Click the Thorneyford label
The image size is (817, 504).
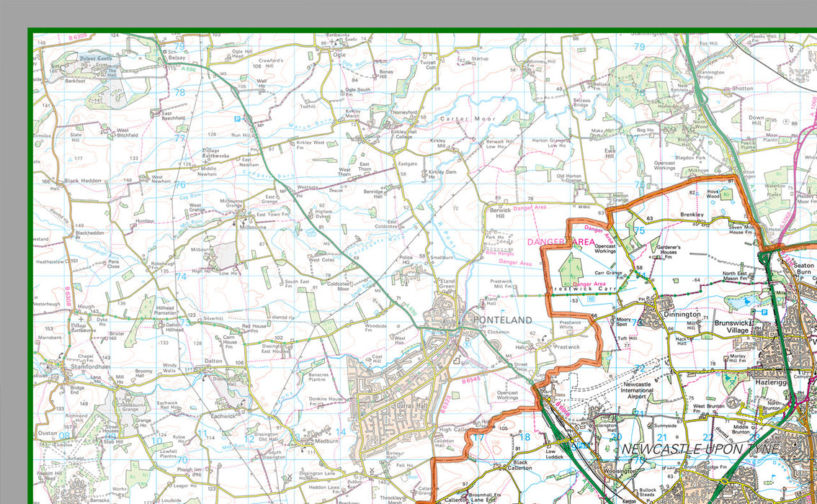[x=403, y=112]
